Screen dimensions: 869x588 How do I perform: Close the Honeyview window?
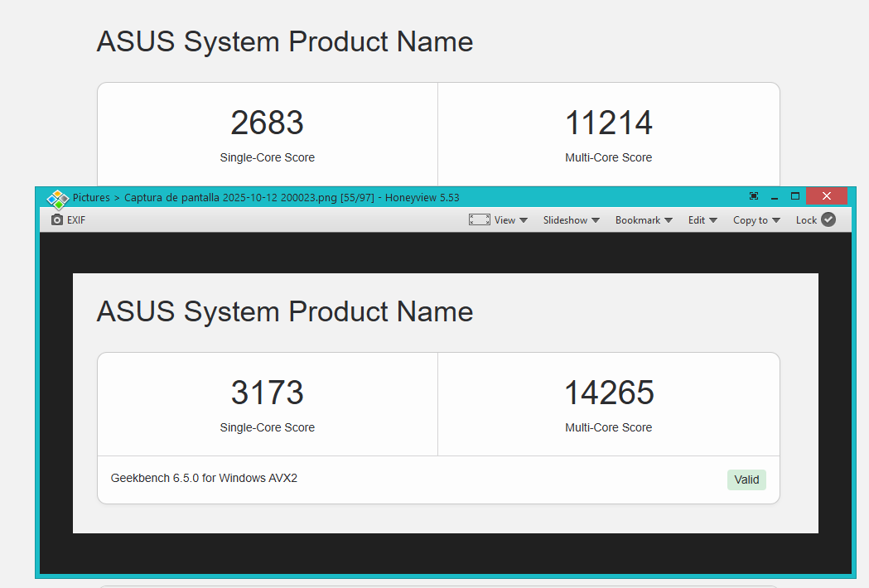(x=826, y=196)
